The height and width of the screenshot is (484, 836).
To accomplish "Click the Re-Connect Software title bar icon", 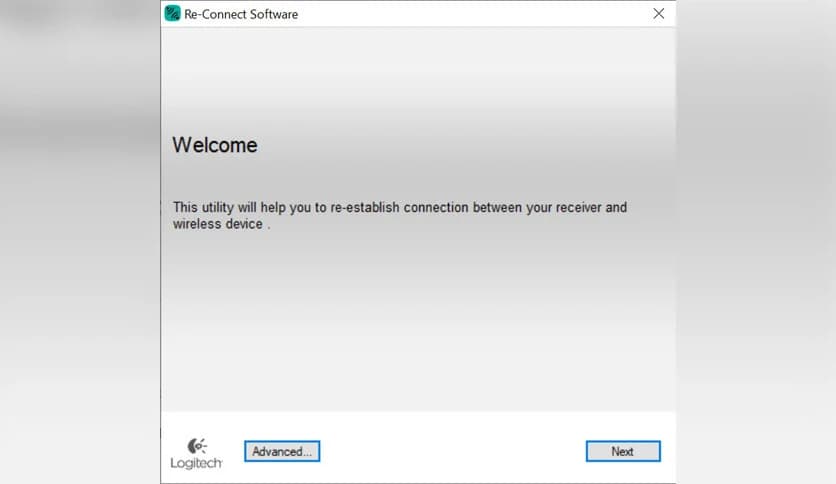I will pyautogui.click(x=172, y=13).
